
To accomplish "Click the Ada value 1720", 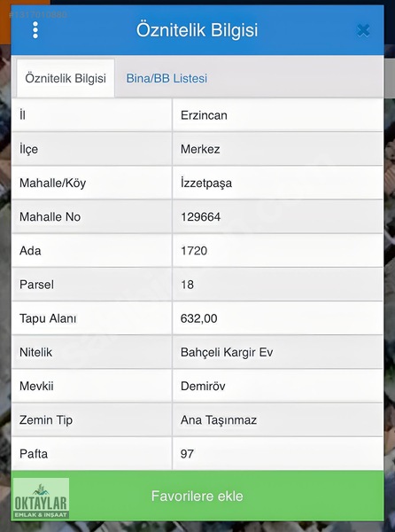I will click(194, 251).
